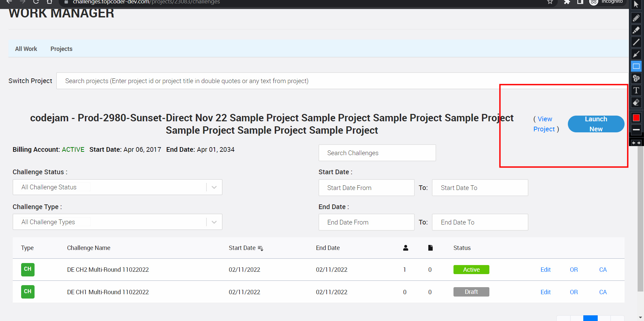Click the submissions document icon column header

click(430, 248)
